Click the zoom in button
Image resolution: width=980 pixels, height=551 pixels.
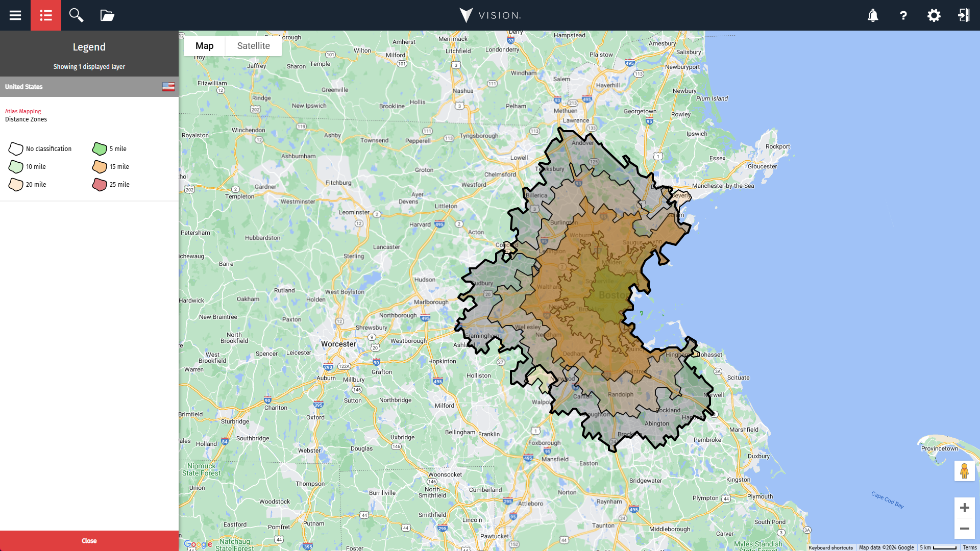pos(965,508)
